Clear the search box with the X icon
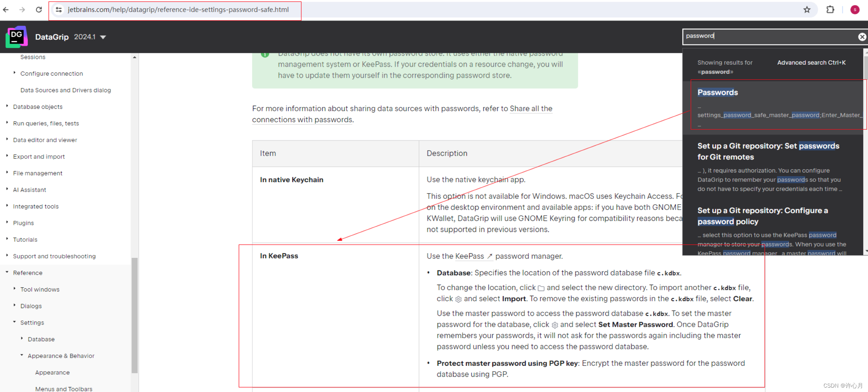The width and height of the screenshot is (868, 392). pyautogui.click(x=862, y=37)
